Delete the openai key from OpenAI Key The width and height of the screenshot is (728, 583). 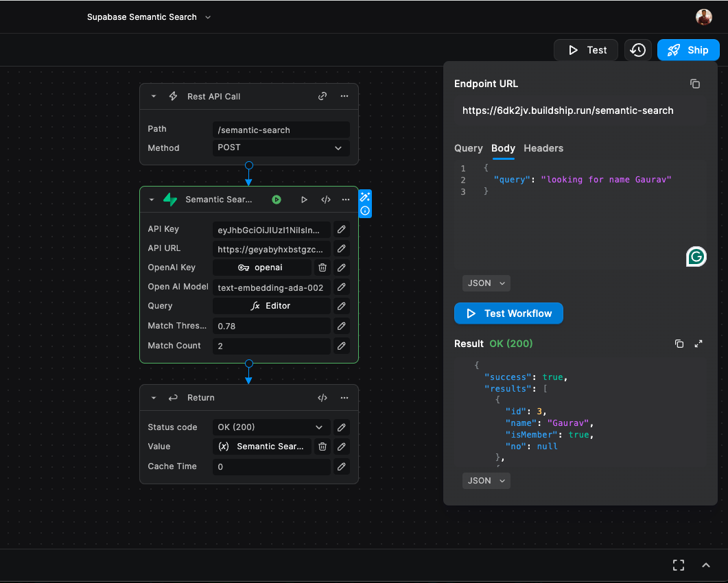coord(322,267)
